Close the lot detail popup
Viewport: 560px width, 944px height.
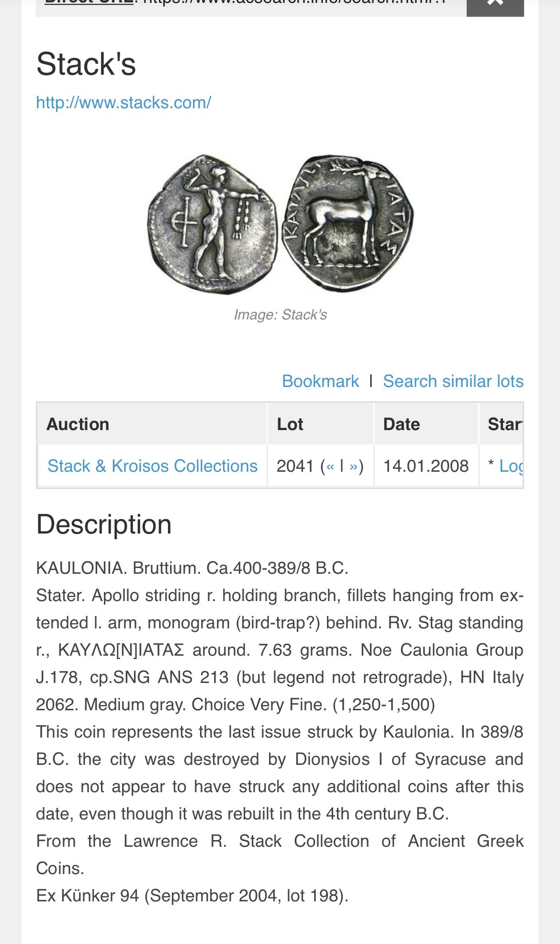pos(495,5)
